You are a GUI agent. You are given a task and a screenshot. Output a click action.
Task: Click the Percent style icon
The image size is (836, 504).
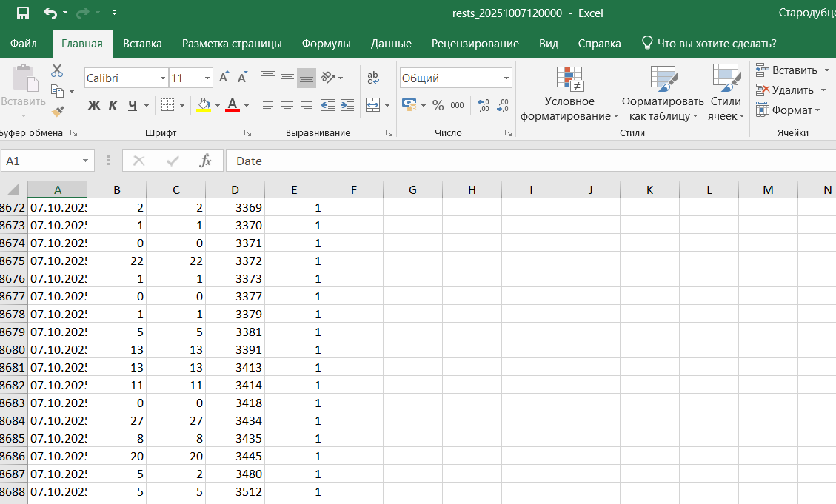(438, 105)
